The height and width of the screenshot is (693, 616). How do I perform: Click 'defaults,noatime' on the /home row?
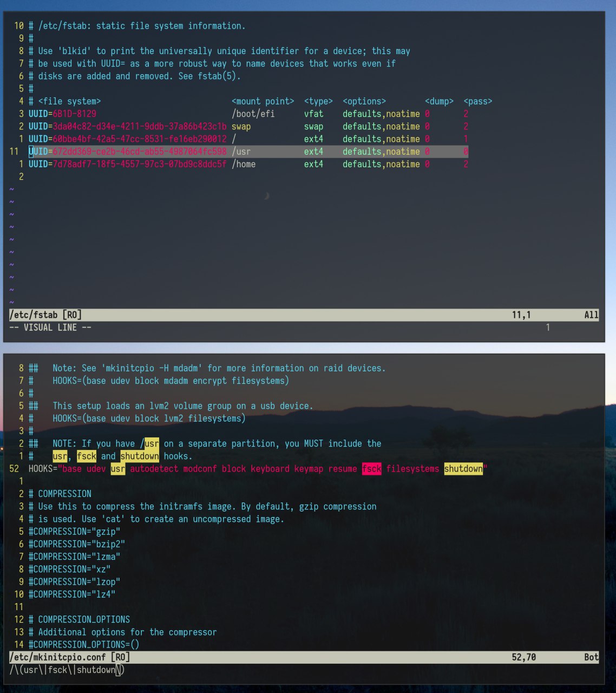click(381, 165)
